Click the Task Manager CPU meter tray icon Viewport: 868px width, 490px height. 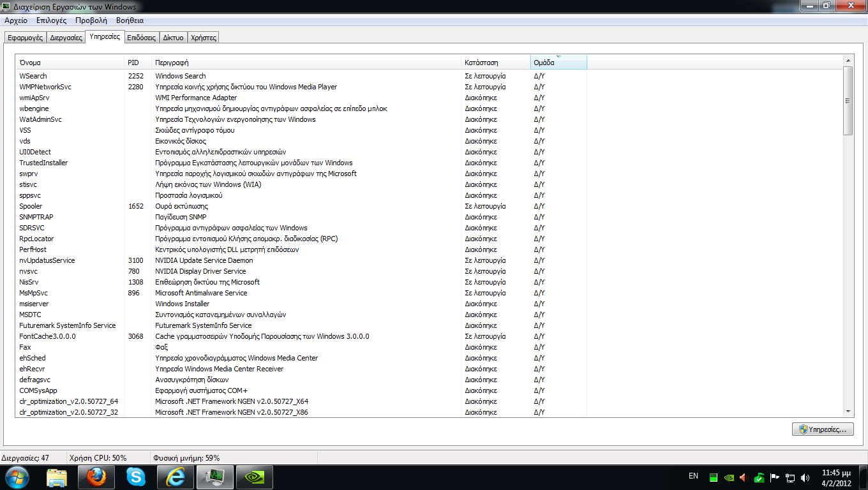714,477
